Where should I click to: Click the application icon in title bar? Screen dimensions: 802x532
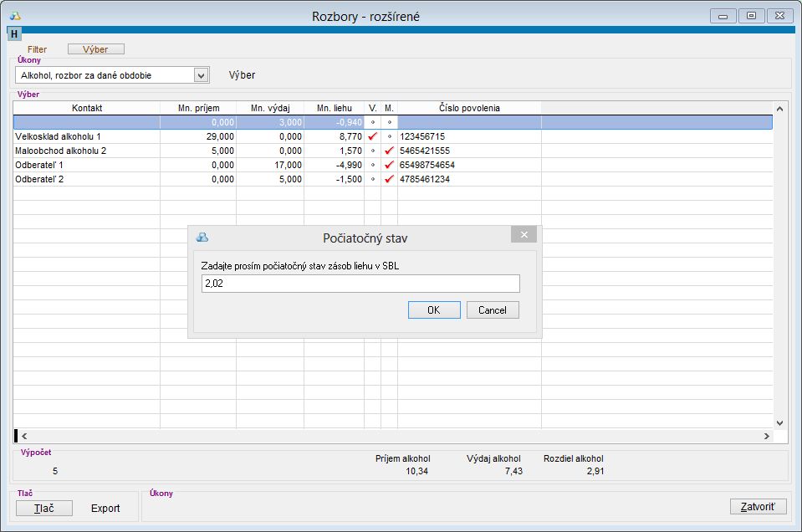pyautogui.click(x=15, y=15)
